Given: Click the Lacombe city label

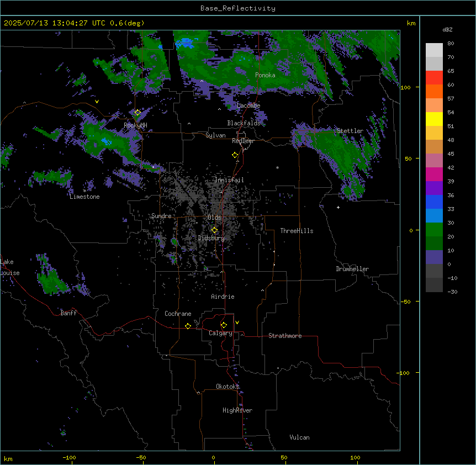Looking at the screenshot, I should (x=248, y=105).
